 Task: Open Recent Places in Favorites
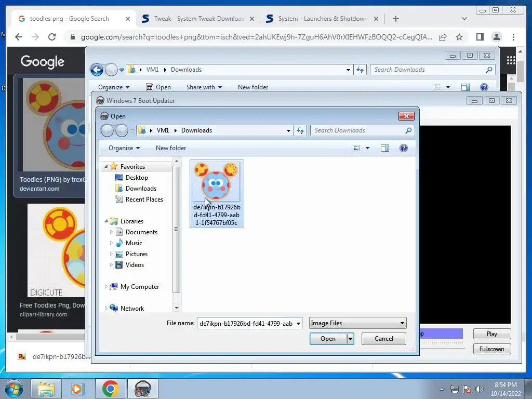click(144, 199)
